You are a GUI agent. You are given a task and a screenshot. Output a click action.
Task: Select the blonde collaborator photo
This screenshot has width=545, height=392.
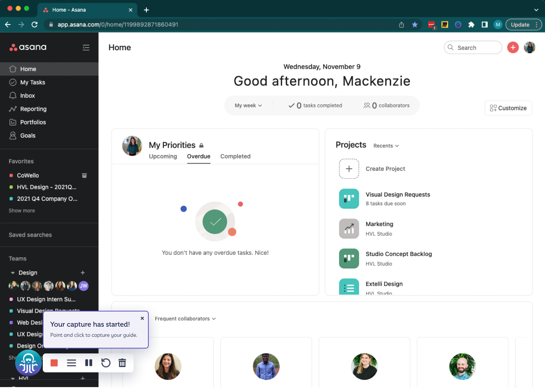click(364, 366)
